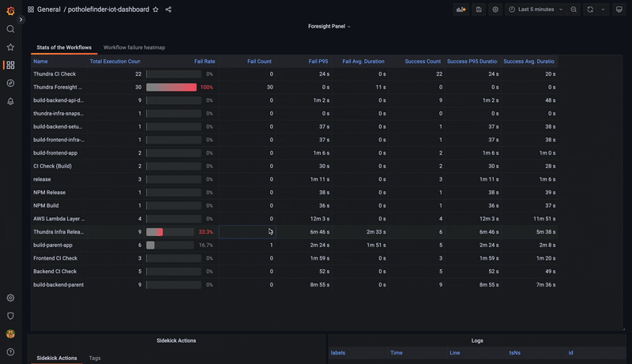The height and width of the screenshot is (364, 632).
Task: Go to the General folder link
Action: (x=49, y=9)
